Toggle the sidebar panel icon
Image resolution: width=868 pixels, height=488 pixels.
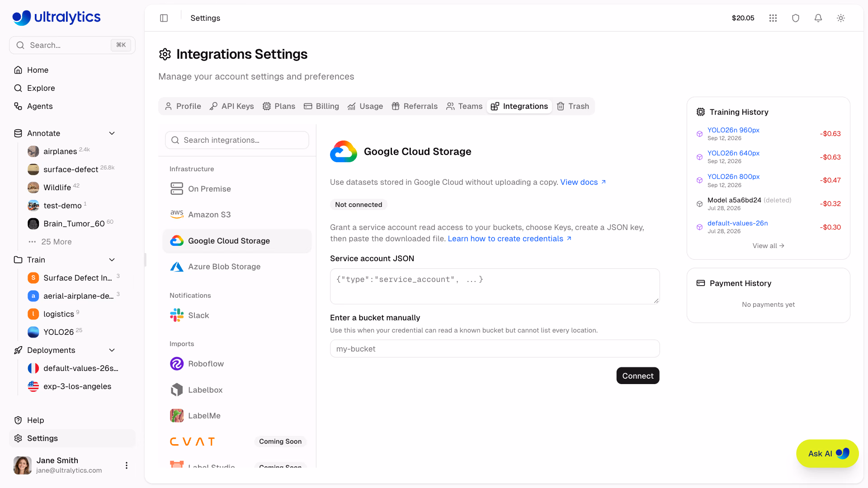[x=164, y=18]
